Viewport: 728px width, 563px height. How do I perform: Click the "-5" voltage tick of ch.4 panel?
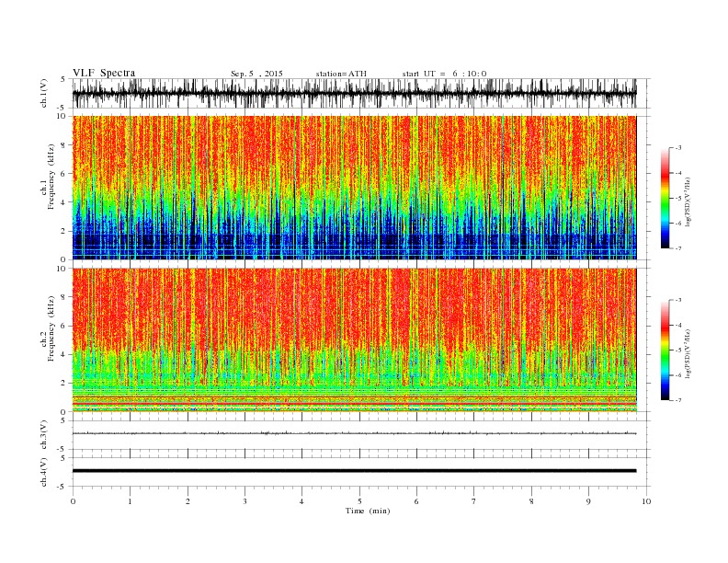pos(63,487)
